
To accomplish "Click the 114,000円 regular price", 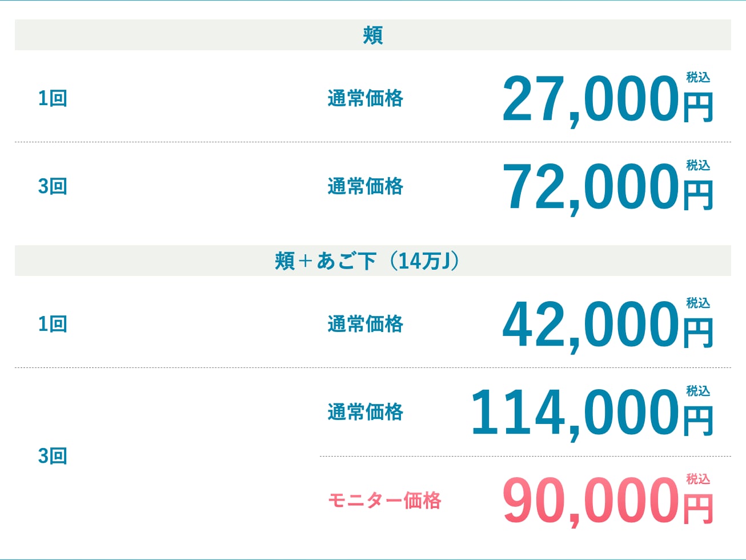I will click(592, 413).
